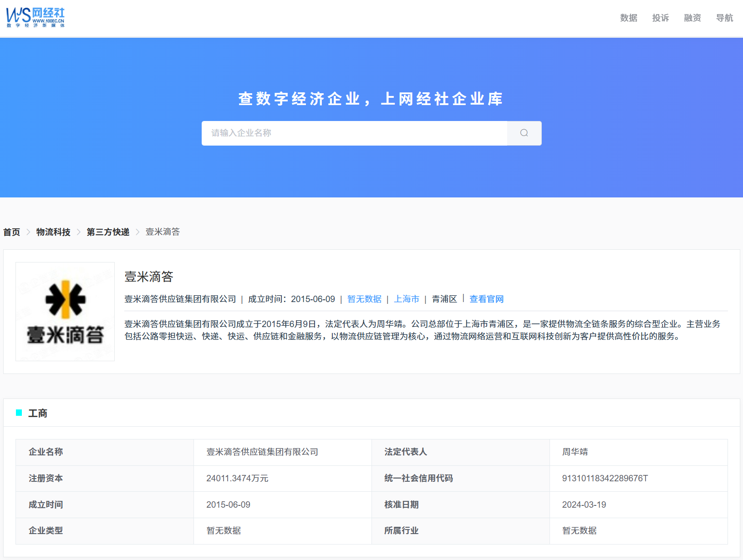
Task: Click the 统一社会信用代码 label cell
Action: 461,479
